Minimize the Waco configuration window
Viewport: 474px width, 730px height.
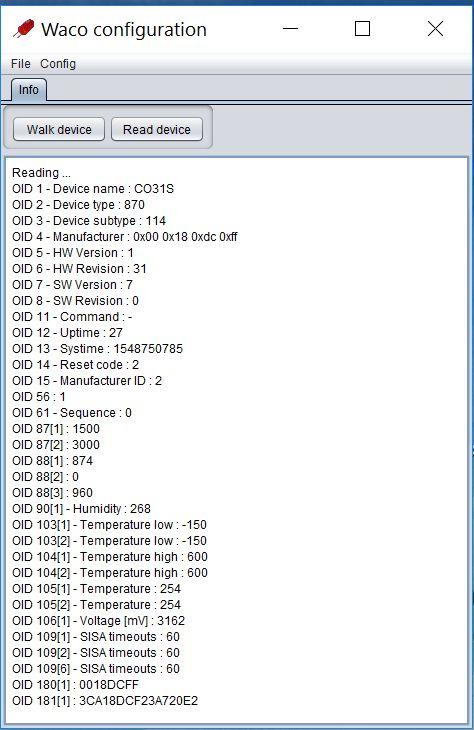(290, 29)
